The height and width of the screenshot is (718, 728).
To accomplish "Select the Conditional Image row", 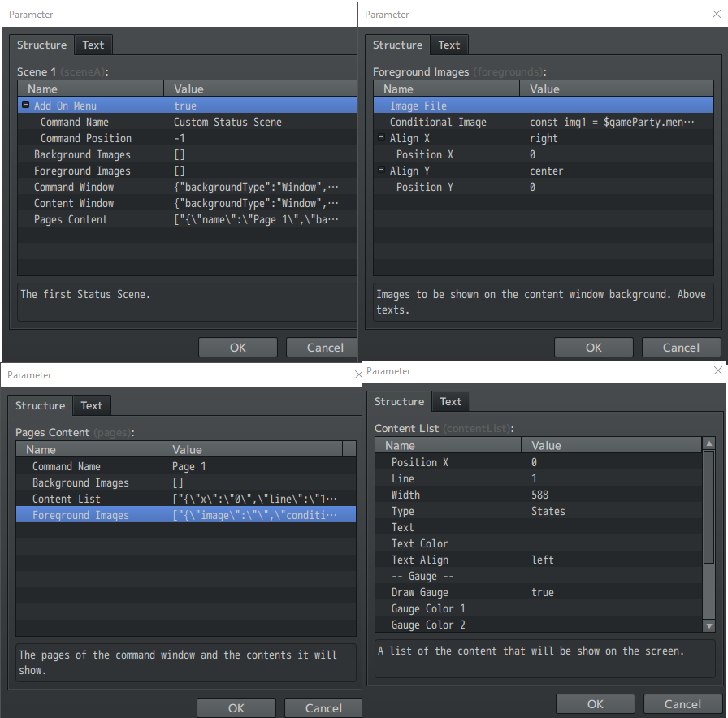I will click(544, 122).
